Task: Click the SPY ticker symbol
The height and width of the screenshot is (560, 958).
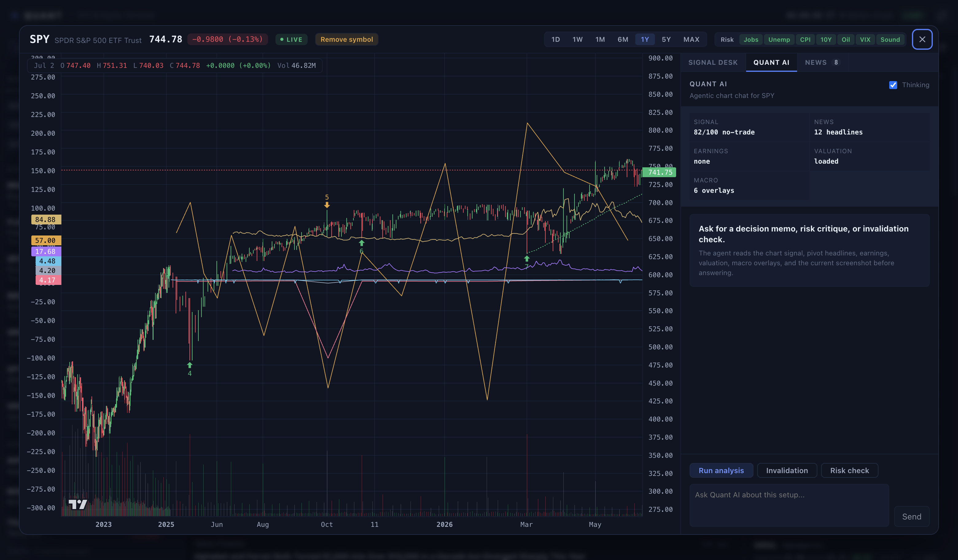Action: [x=40, y=39]
